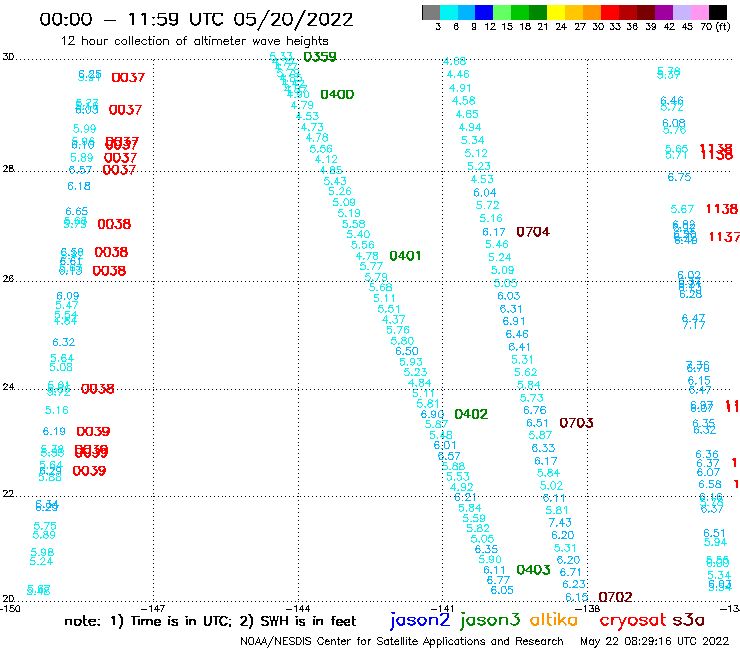Click the bright red swatch in the legend
The height and width of the screenshot is (650, 740).
tap(609, 12)
